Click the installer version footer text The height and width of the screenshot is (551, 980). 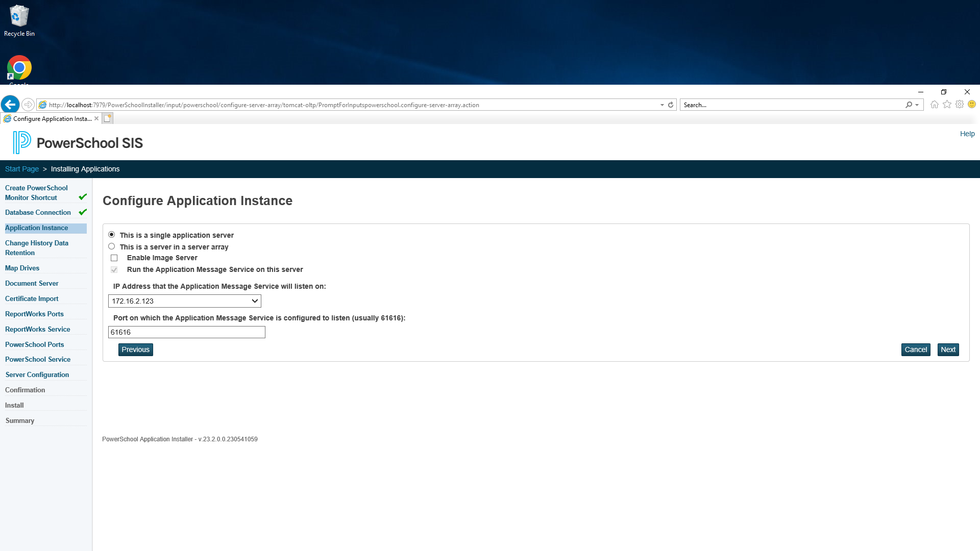tap(180, 439)
